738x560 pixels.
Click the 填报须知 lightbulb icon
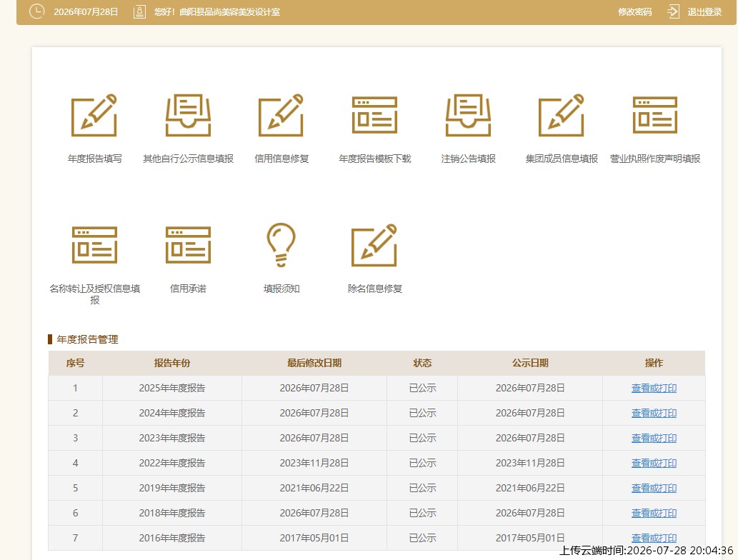[281, 245]
